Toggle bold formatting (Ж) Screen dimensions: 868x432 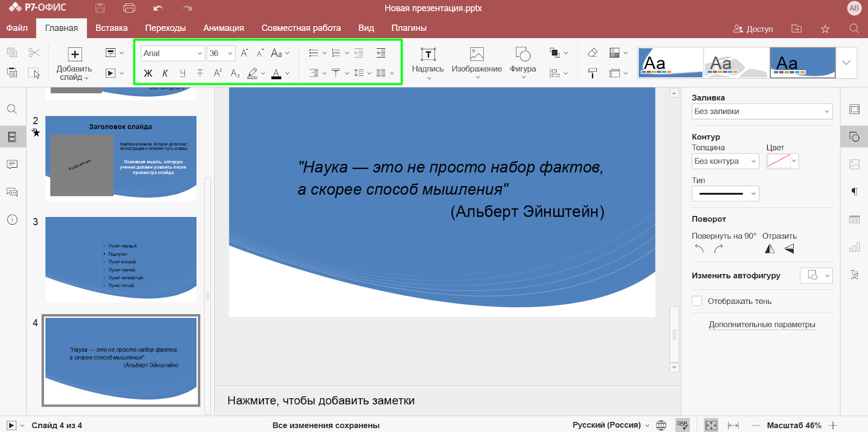[148, 73]
